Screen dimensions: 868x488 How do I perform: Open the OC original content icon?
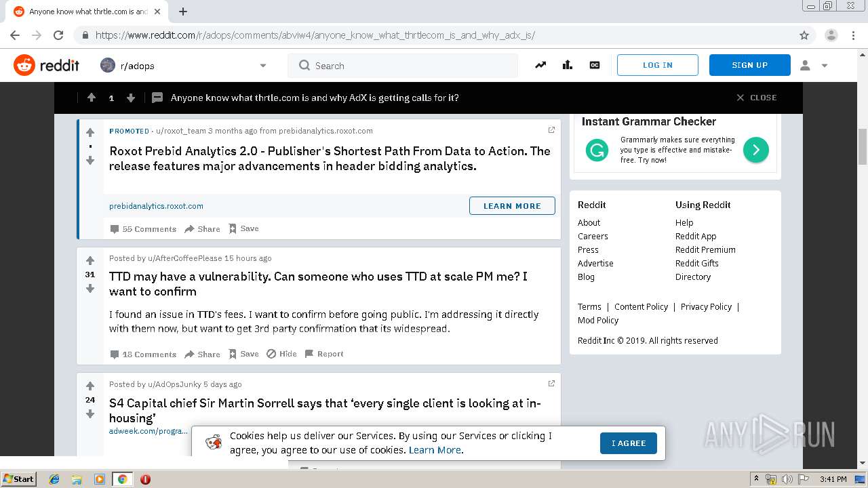[595, 65]
